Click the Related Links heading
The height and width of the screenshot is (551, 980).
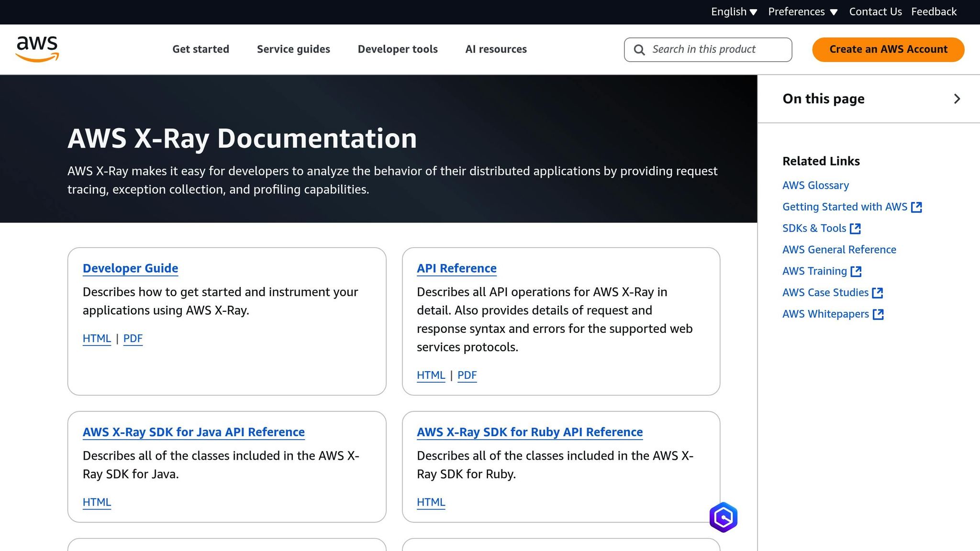821,161
